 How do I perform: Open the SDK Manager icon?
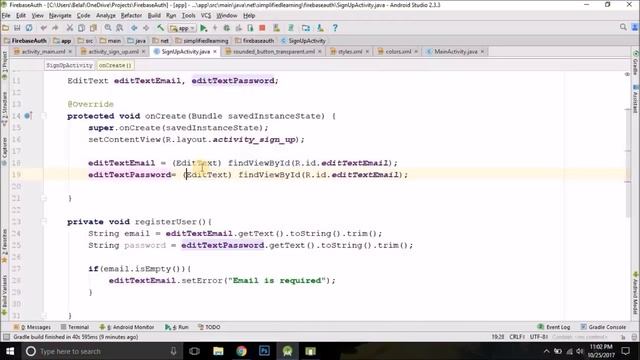(x=320, y=28)
